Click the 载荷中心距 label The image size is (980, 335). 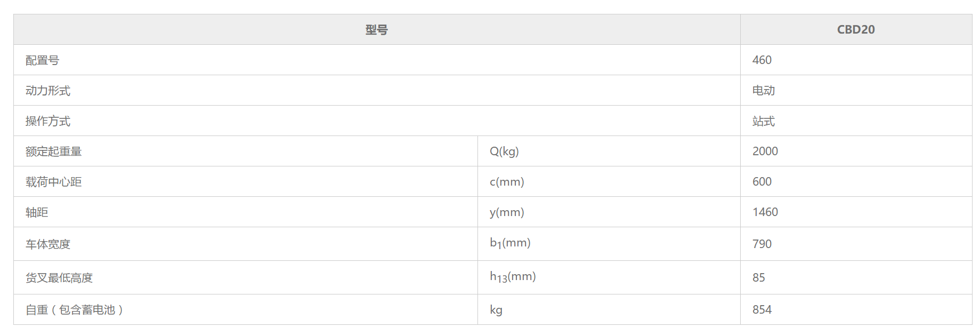tap(54, 182)
